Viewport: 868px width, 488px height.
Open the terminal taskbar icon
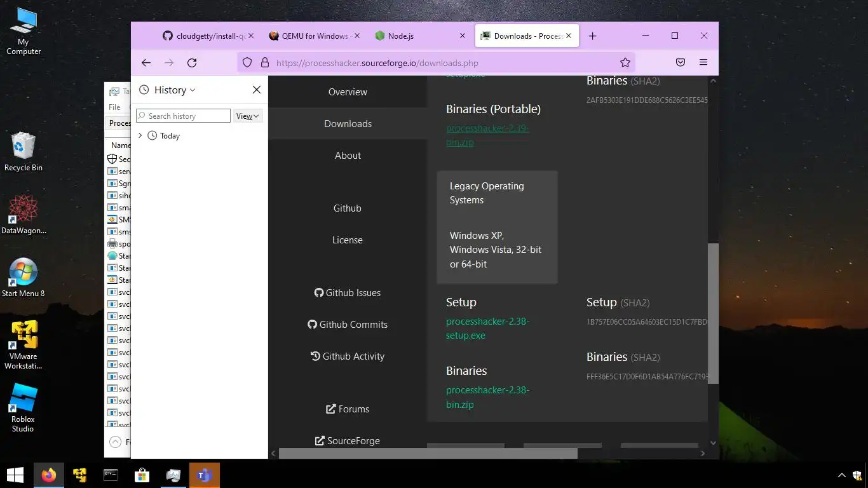point(111,475)
